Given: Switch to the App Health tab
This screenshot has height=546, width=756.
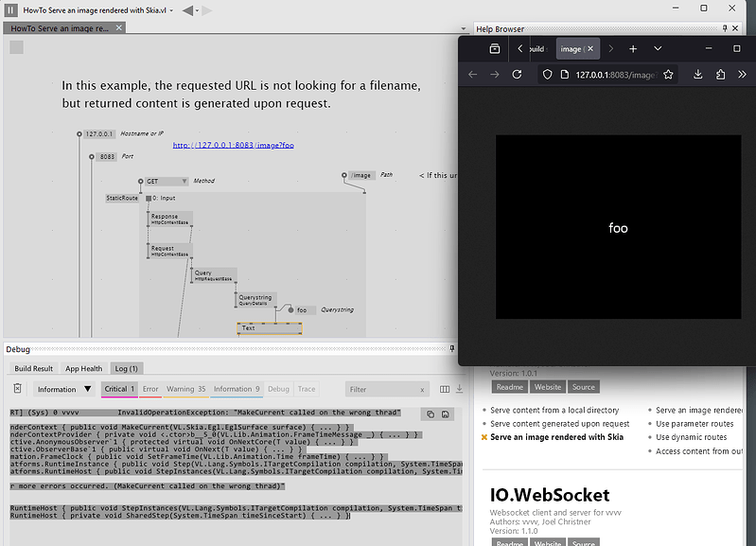Looking at the screenshot, I should tap(84, 368).
